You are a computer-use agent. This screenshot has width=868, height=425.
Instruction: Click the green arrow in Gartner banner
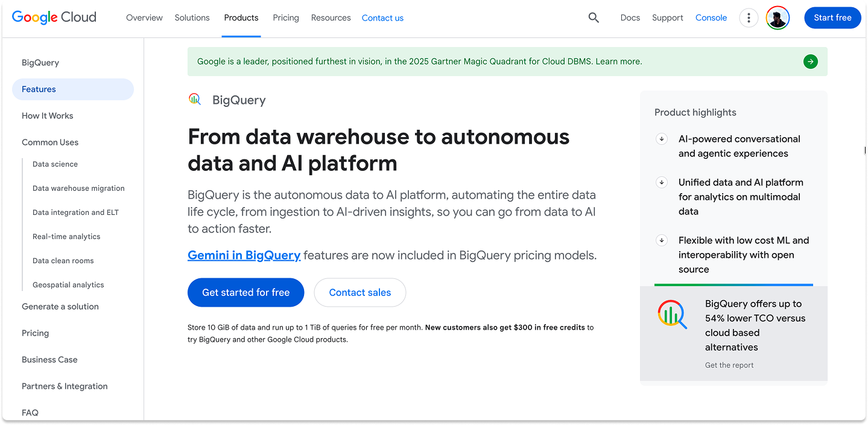(811, 62)
